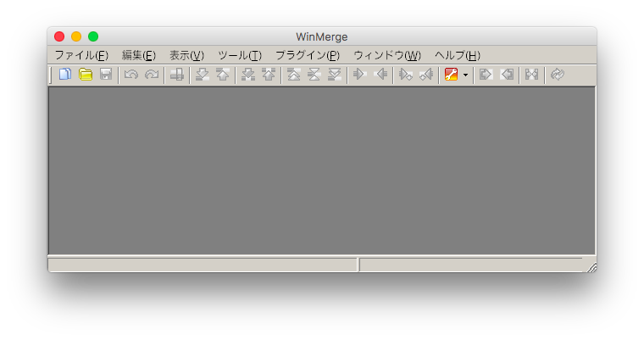Maximize WinMerge with the green button
Viewport: 644px width, 340px height.
(93, 36)
